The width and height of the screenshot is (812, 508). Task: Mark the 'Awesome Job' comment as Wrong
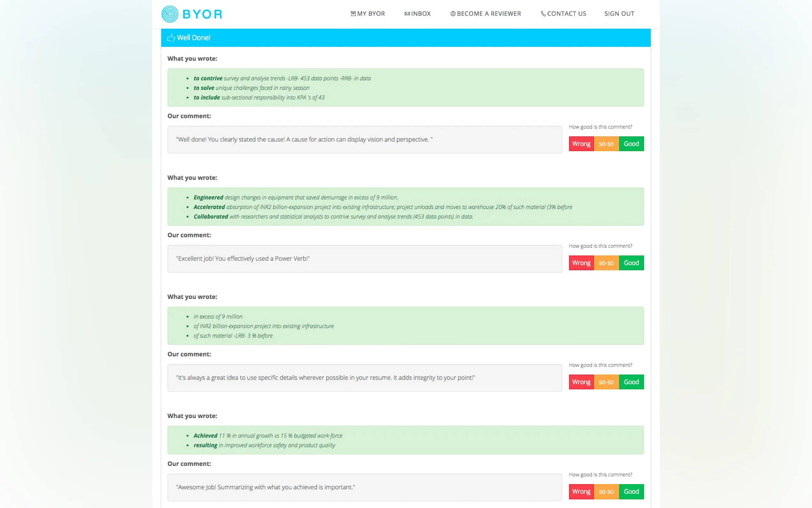581,492
